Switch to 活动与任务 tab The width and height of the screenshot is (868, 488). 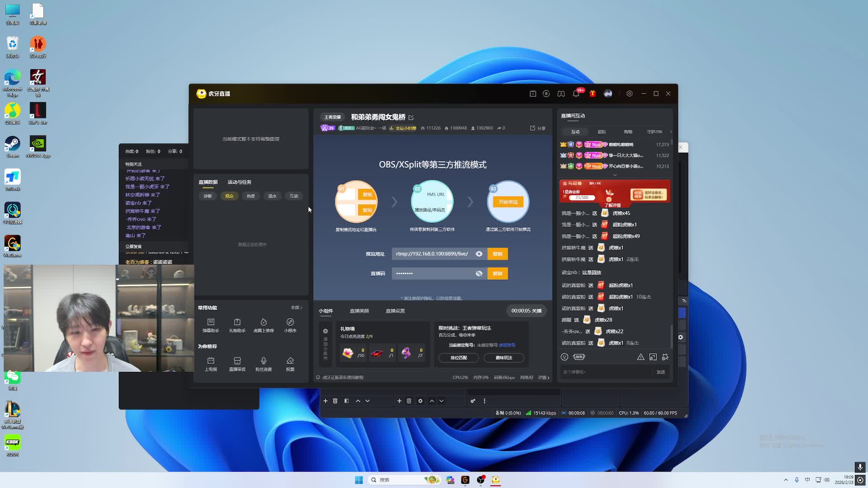(x=239, y=182)
